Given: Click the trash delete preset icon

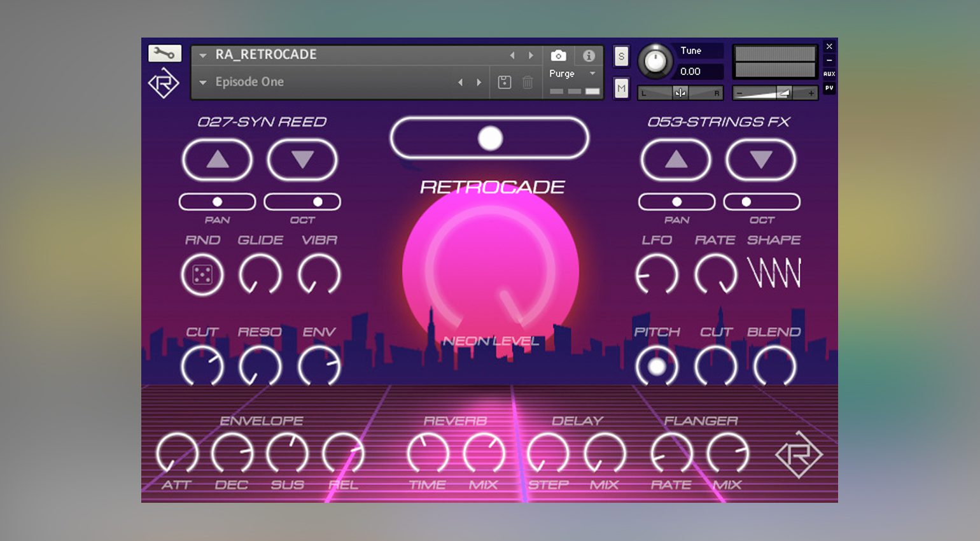Looking at the screenshot, I should pyautogui.click(x=528, y=82).
